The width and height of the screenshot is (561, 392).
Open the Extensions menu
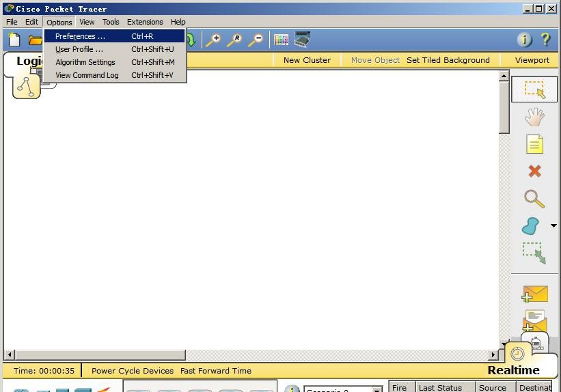click(x=145, y=22)
